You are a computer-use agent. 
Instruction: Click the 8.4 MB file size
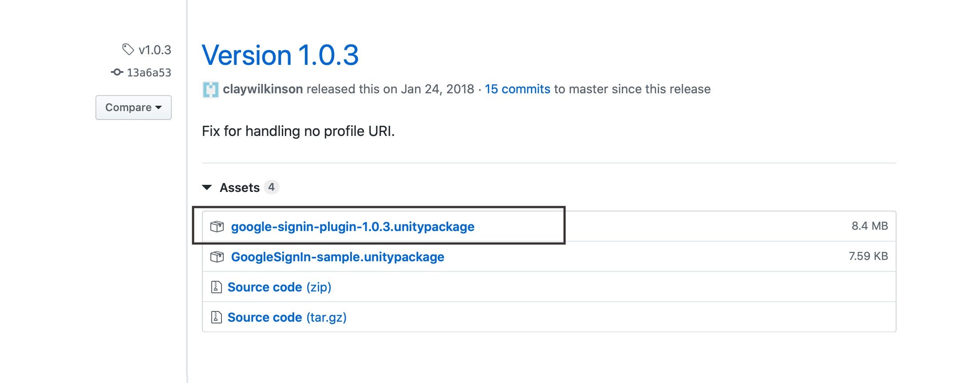click(x=869, y=226)
